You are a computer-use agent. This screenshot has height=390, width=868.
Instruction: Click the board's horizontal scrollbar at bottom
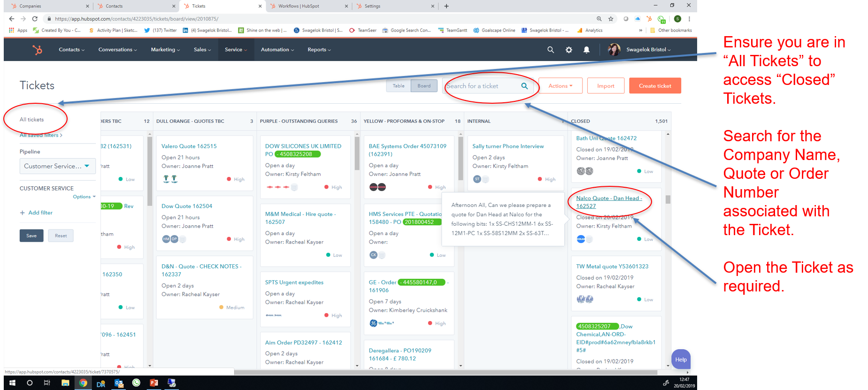pos(445,372)
